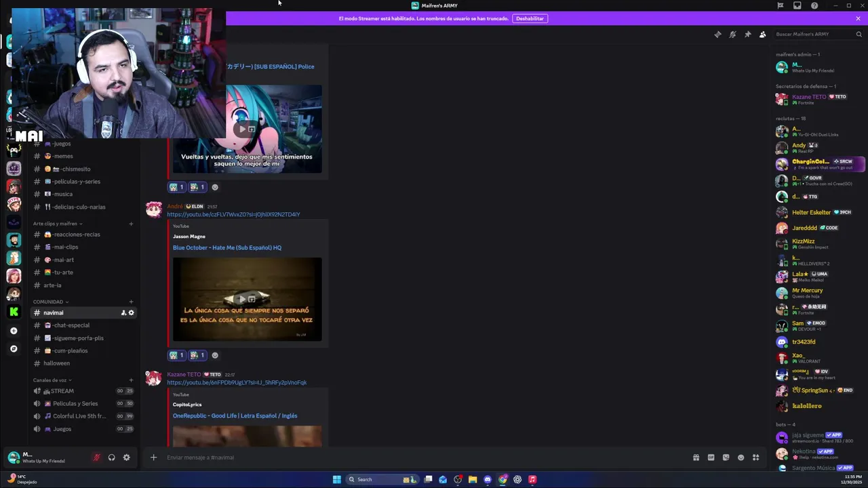Open the GIF picker icon
This screenshot has height=488, width=868.
(711, 457)
